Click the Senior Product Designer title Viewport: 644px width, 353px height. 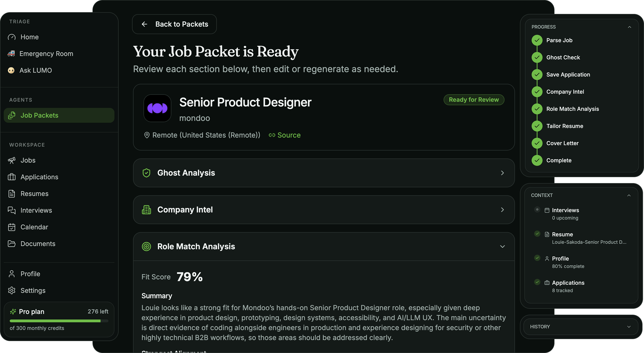pos(245,102)
